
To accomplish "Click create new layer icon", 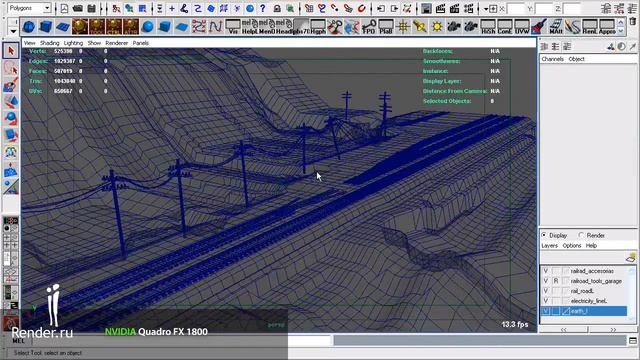I will click(x=631, y=257).
